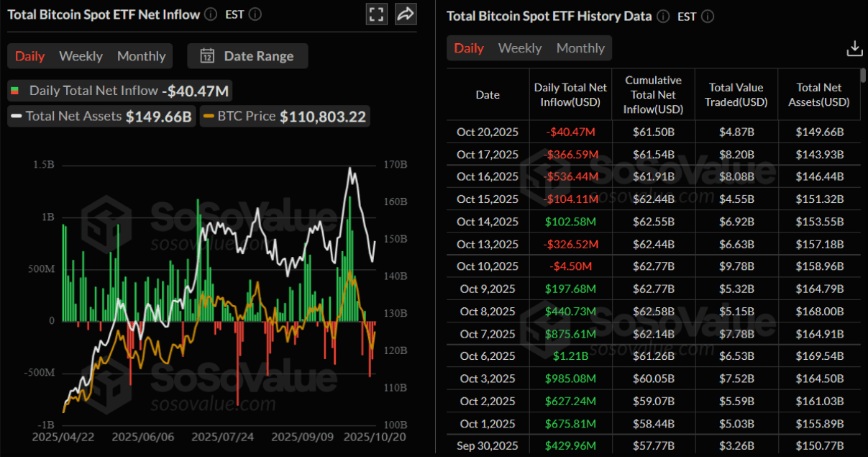
Task: Click info icon beside EST on history panel
Action: point(708,16)
